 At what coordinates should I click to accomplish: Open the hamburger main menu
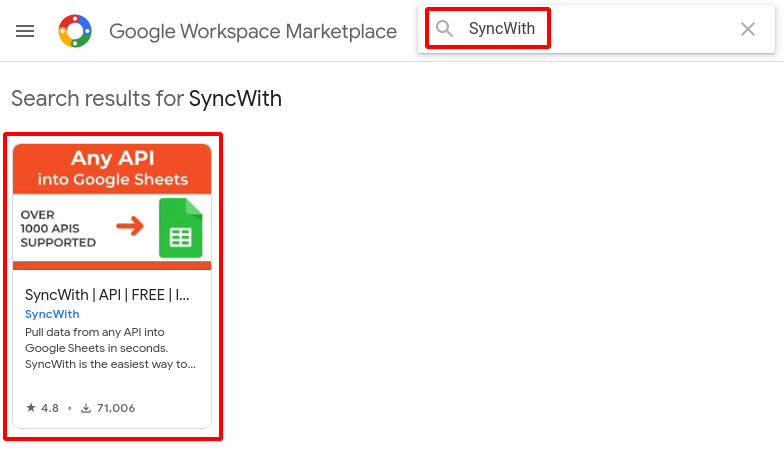coord(25,31)
